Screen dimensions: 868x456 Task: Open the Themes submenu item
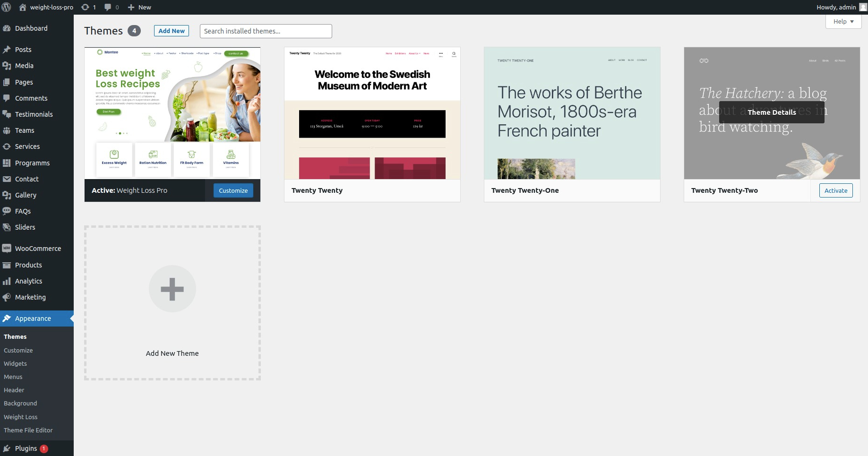pyautogui.click(x=15, y=337)
